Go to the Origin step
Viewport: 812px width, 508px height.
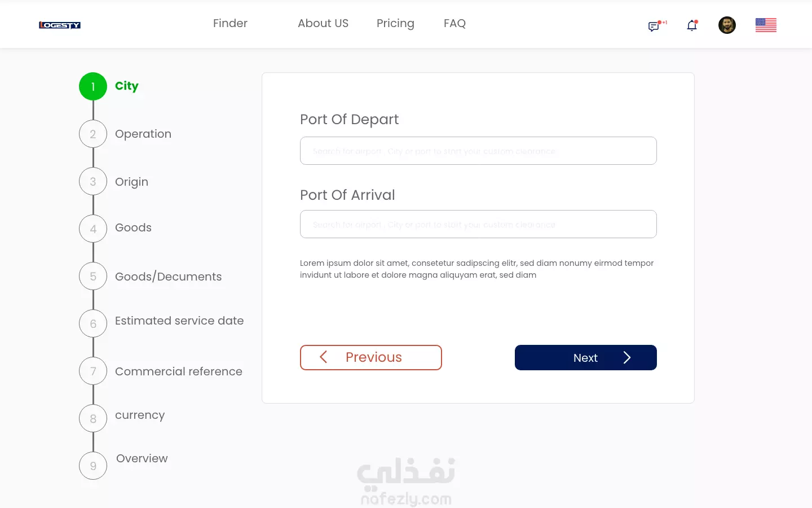(x=131, y=182)
